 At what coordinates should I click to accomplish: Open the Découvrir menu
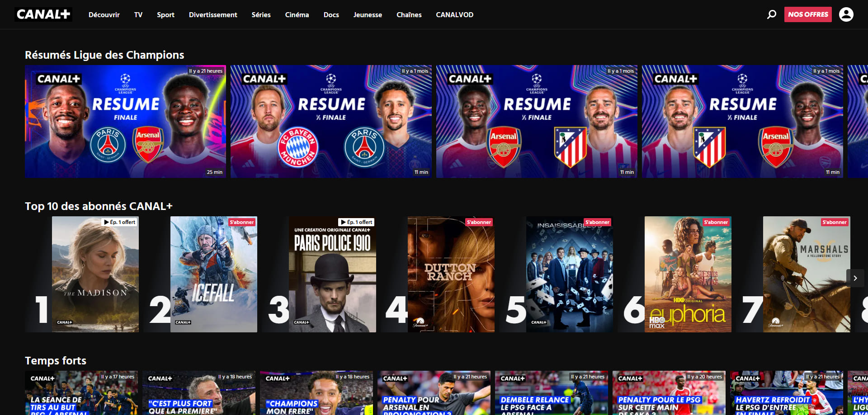click(104, 15)
